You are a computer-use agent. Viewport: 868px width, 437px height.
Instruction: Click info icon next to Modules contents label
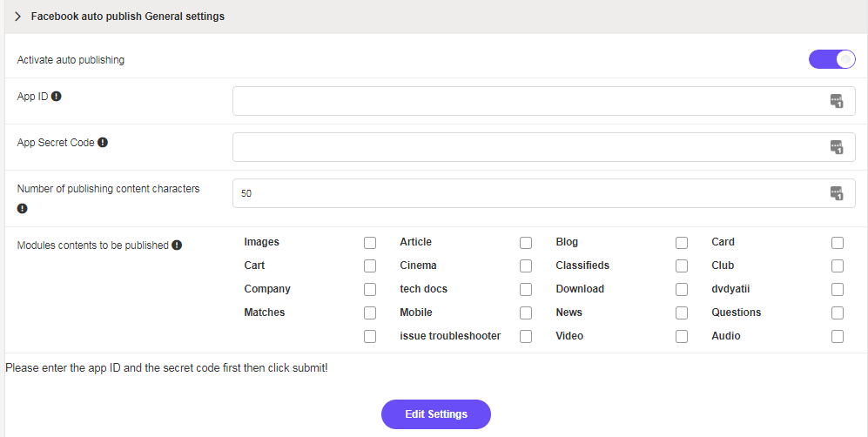pyautogui.click(x=177, y=245)
